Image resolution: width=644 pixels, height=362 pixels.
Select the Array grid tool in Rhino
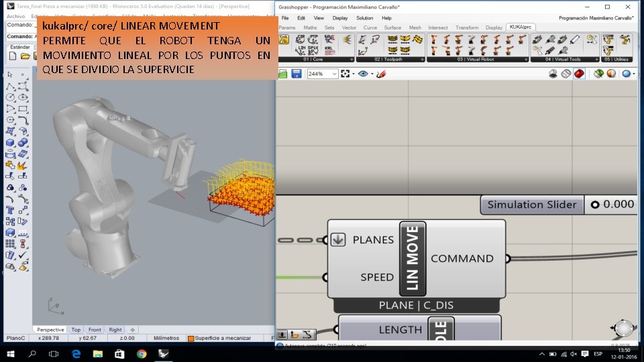10,243
